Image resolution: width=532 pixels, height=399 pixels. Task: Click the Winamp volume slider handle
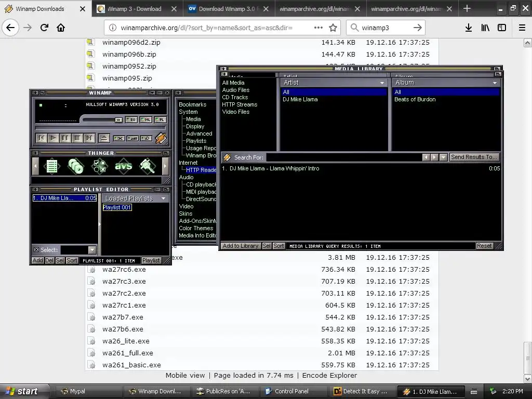pyautogui.click(x=118, y=120)
